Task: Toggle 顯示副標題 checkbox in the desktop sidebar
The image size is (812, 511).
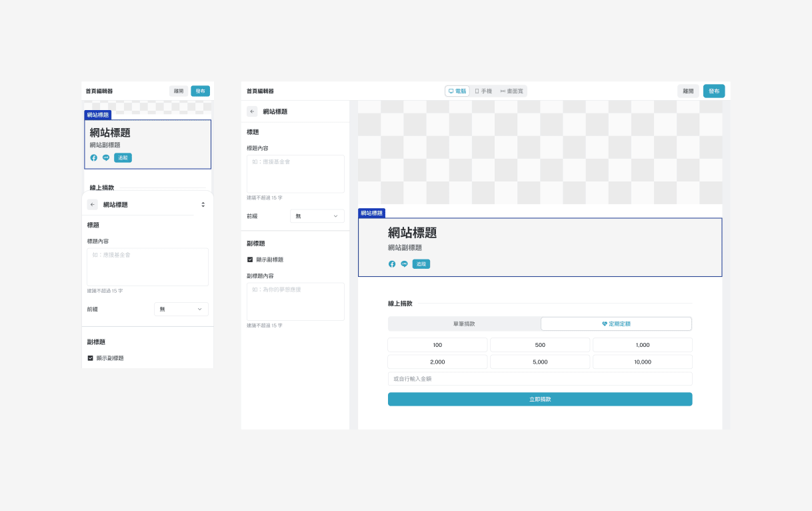Action: click(x=250, y=260)
